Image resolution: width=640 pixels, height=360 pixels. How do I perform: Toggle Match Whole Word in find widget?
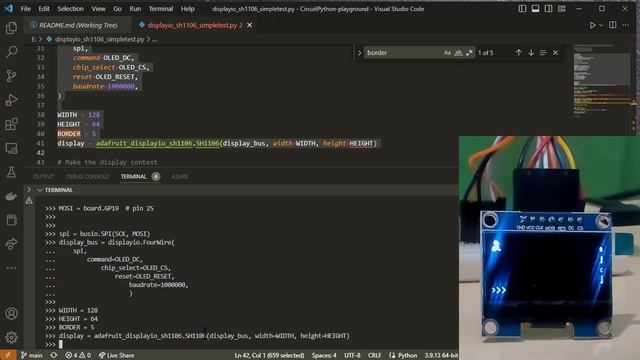(458, 53)
